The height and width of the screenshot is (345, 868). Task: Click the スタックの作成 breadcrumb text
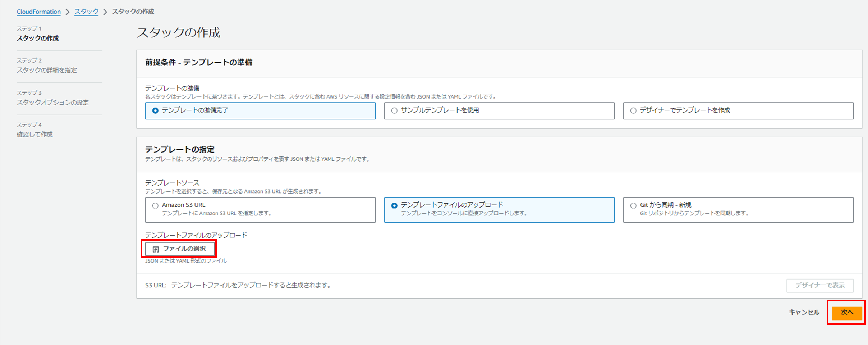point(133,12)
